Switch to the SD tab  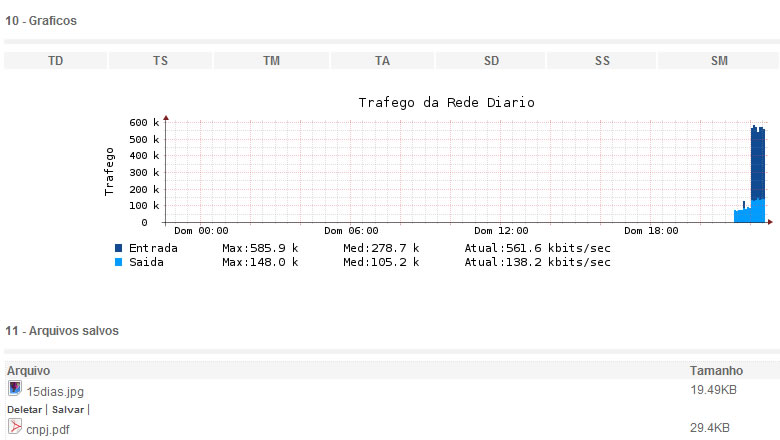click(491, 61)
